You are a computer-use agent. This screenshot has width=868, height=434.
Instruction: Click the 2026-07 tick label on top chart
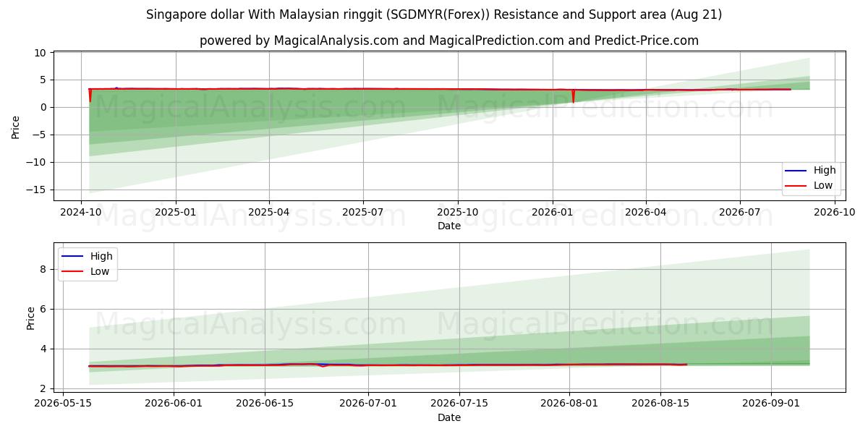pyautogui.click(x=739, y=212)
